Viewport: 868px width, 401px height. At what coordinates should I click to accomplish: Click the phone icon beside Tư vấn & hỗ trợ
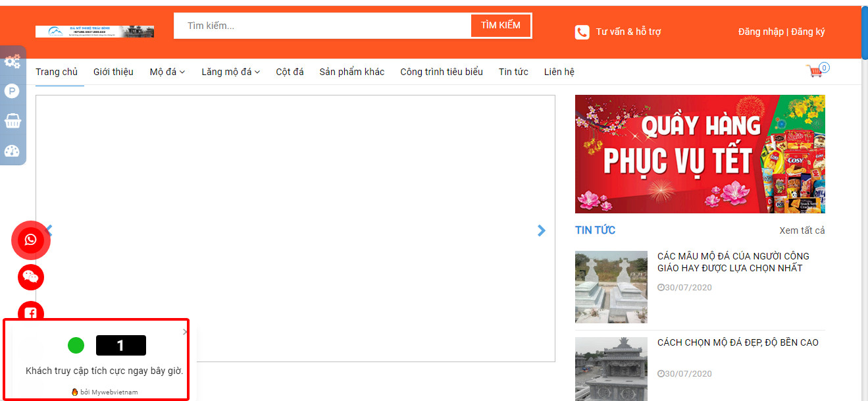(582, 32)
